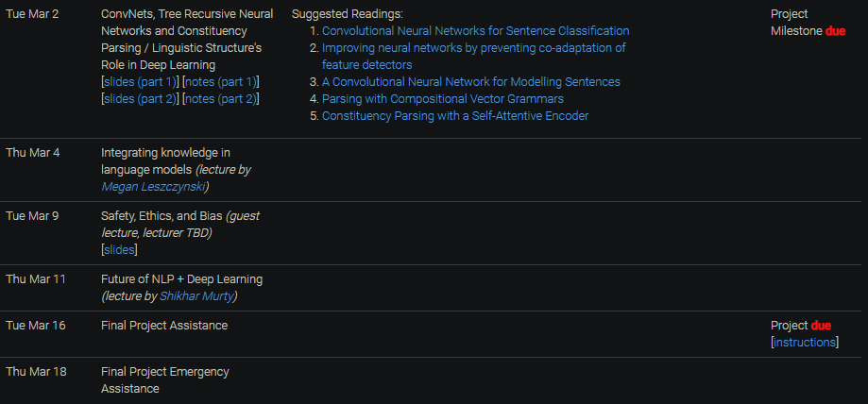This screenshot has height=404, width=868.
Task: Click the Suggested Readings heading
Action: (347, 14)
